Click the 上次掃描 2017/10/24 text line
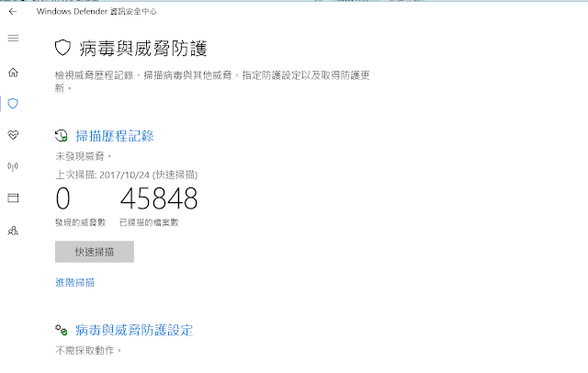The height and width of the screenshot is (373, 588). coord(127,175)
